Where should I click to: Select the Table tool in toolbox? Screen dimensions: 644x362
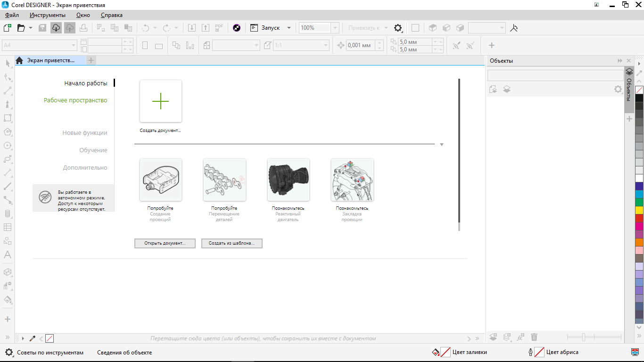click(x=8, y=227)
